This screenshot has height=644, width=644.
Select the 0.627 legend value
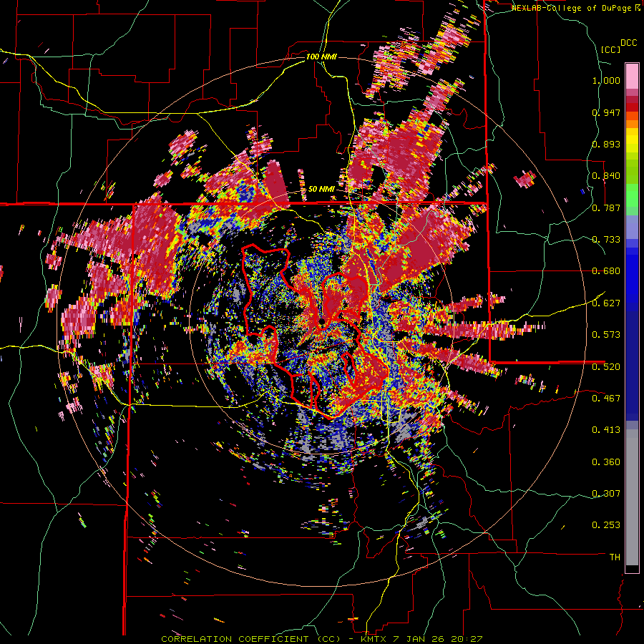(606, 303)
